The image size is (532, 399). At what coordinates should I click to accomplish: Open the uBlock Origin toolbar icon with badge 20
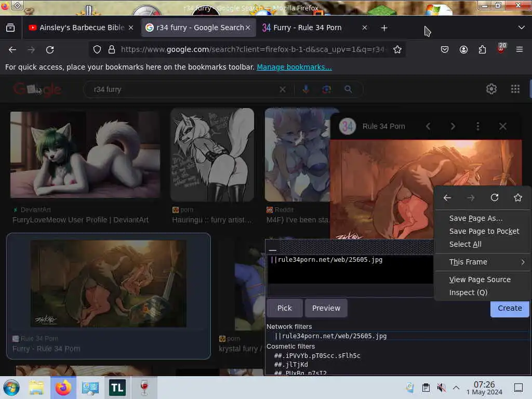click(x=501, y=49)
